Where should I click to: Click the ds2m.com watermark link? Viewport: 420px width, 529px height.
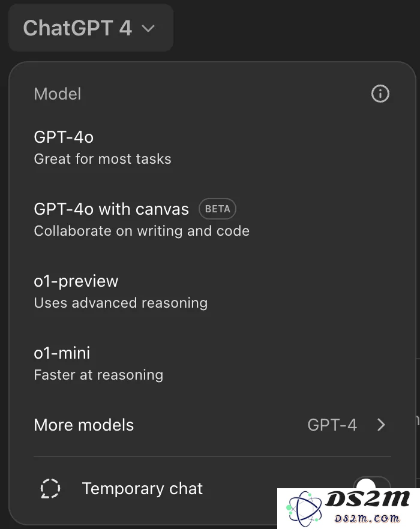point(367,518)
